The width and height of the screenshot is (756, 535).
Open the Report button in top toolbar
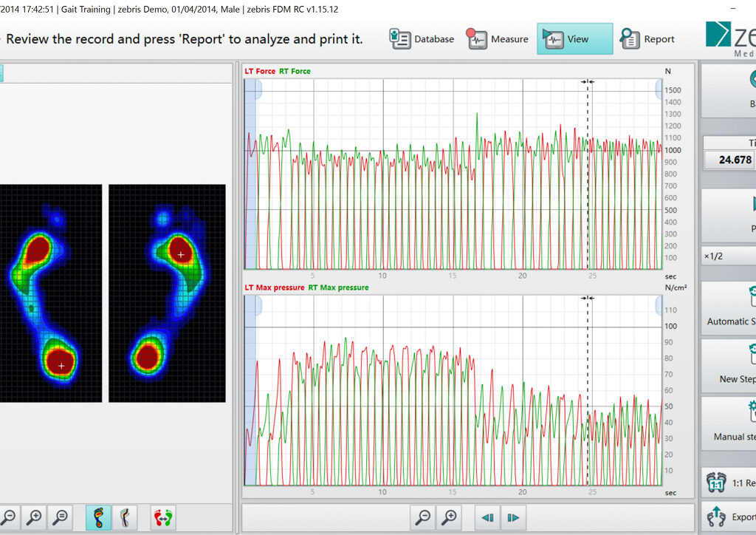coord(647,39)
